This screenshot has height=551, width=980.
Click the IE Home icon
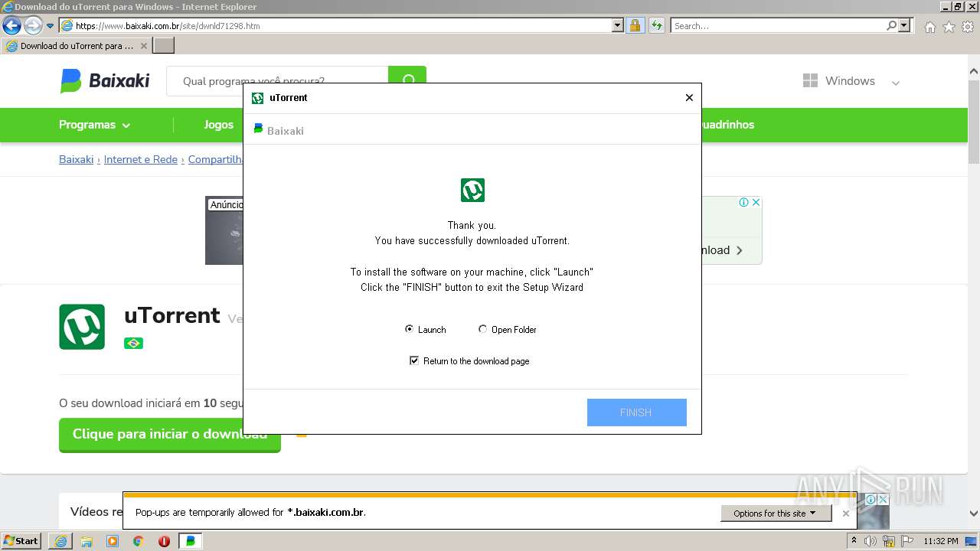[x=929, y=27]
